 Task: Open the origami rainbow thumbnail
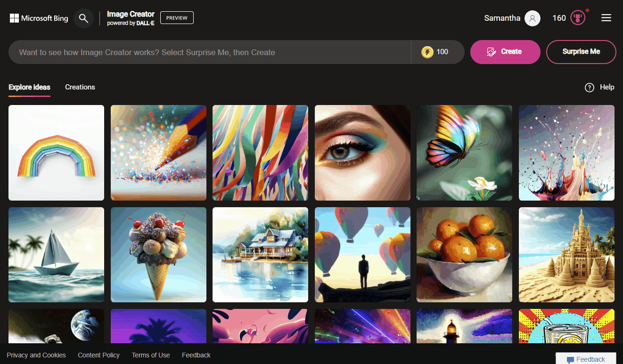pos(56,153)
